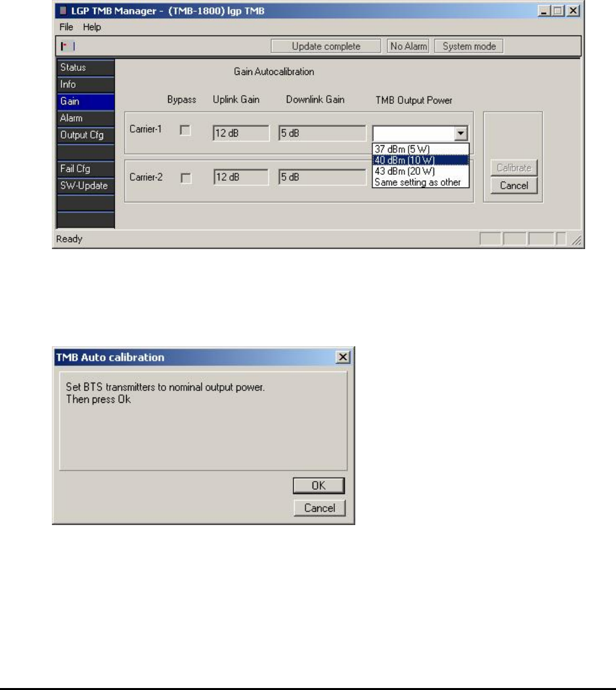Image resolution: width=616 pixels, height=690 pixels.
Task: Click the Uplink Gain column label
Action: [236, 99]
